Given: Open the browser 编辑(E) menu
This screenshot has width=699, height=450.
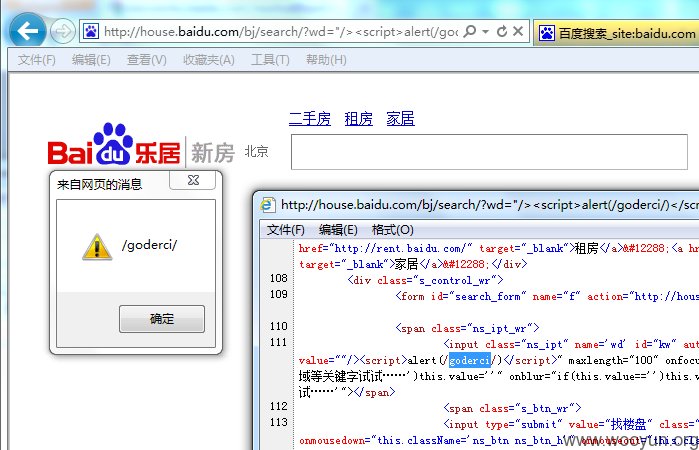Looking at the screenshot, I should (91, 59).
